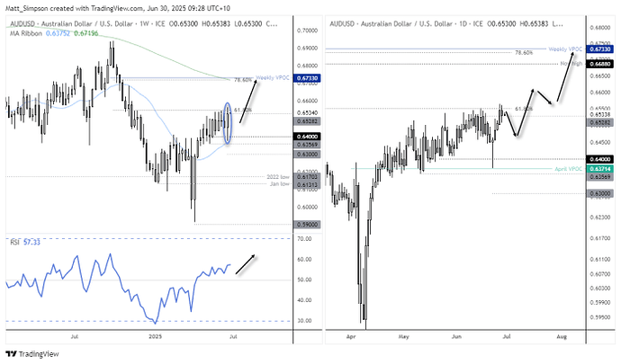Click the RSI value 57.33
Image resolution: width=621 pixels, height=364 pixels.
(x=31, y=242)
